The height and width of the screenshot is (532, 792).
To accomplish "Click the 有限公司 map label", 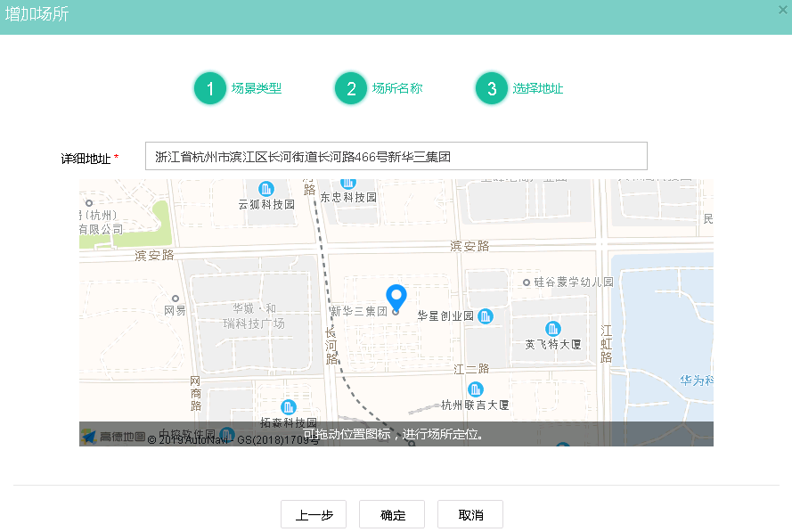I will (101, 229).
